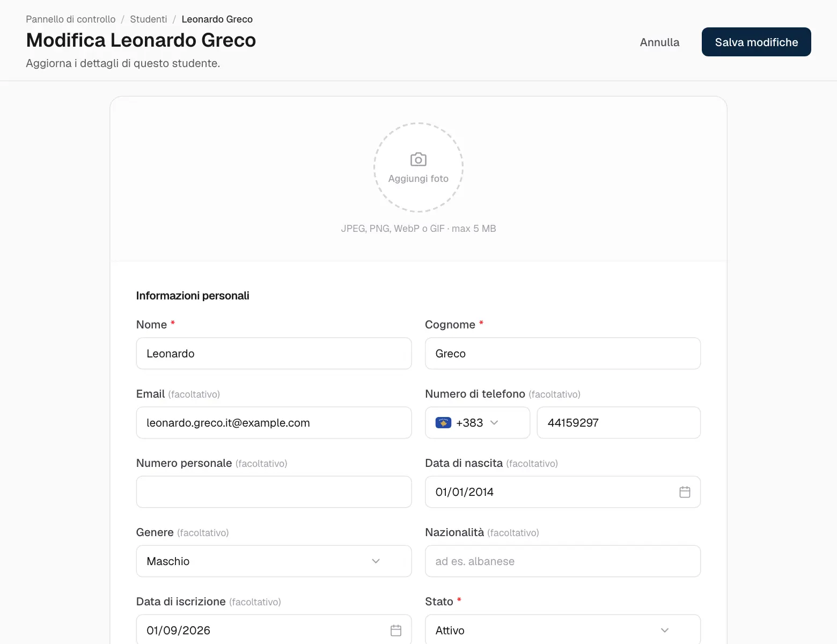Open the birth date calendar picker icon
This screenshot has height=644, width=837.
(685, 492)
